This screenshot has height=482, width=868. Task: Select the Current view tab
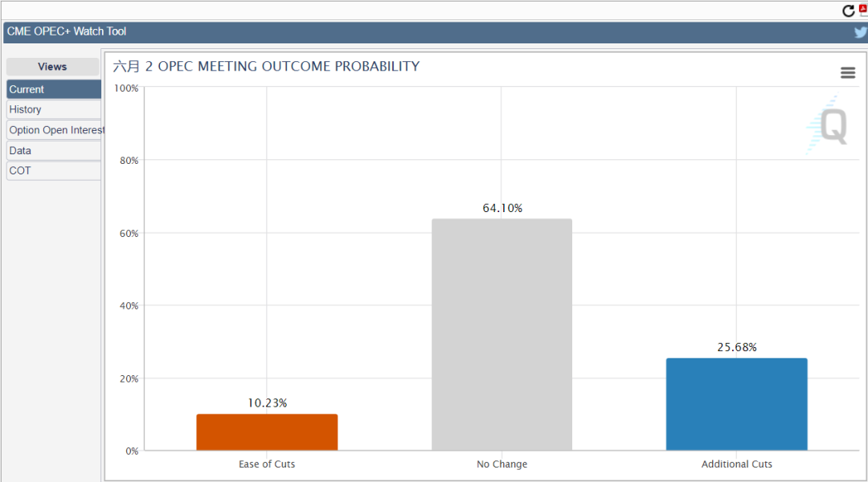tap(54, 89)
